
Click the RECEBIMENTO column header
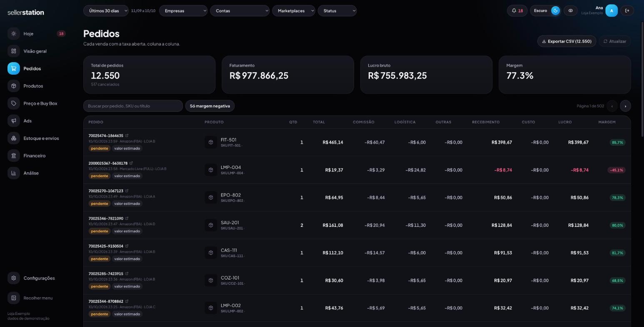486,122
